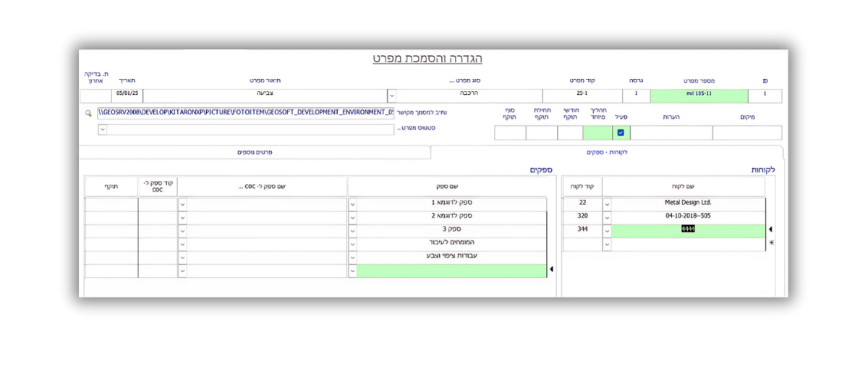The width and height of the screenshot is (868, 367).
Task: Select supplier cell ספק לדוגמא 1
Action: pos(452,204)
